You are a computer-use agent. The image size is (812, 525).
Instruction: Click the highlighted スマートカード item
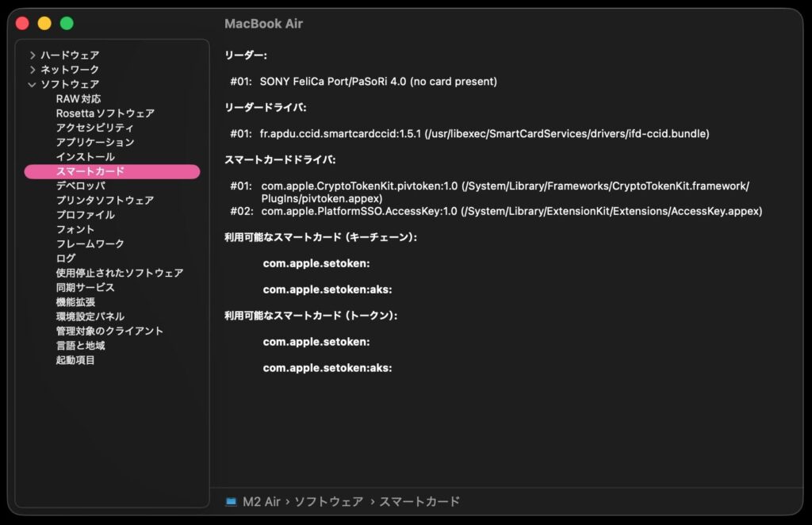(x=90, y=171)
